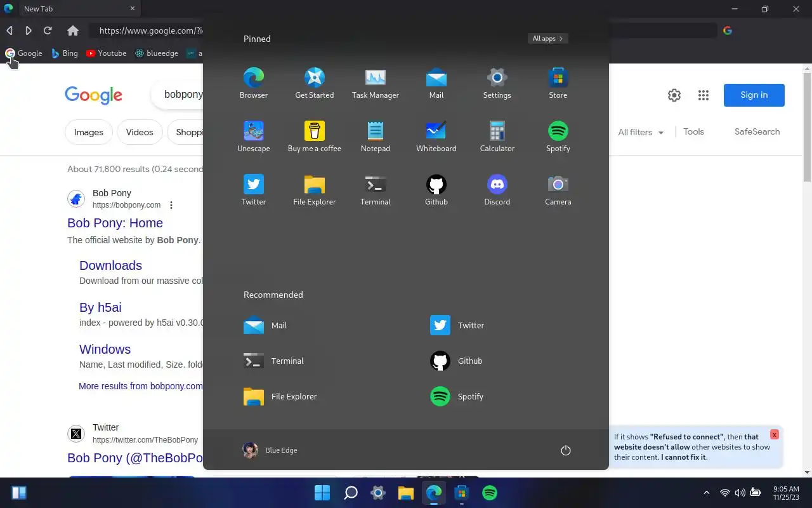Open the clock showing 9:05 AM
The height and width of the screenshot is (508, 812).
[x=786, y=493]
